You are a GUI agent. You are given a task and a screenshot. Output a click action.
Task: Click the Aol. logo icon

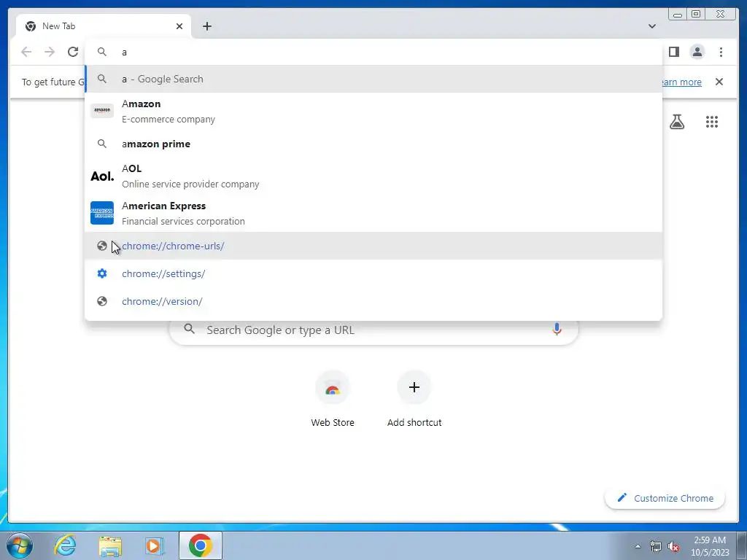pos(102,176)
